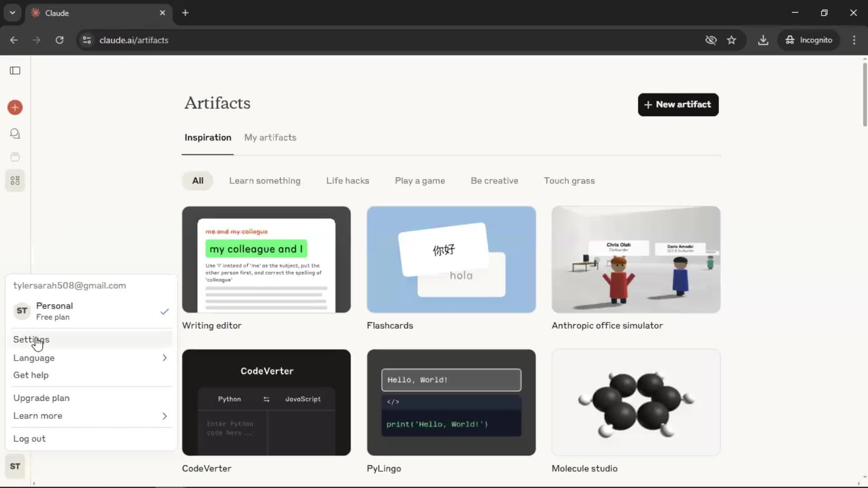This screenshot has height=488, width=868.
Task: Open the Anthropic office simulator thumbnail
Action: tap(636, 259)
